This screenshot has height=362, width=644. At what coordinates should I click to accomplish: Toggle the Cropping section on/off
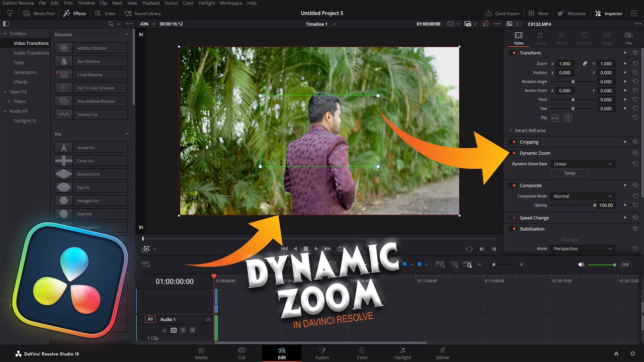point(514,142)
